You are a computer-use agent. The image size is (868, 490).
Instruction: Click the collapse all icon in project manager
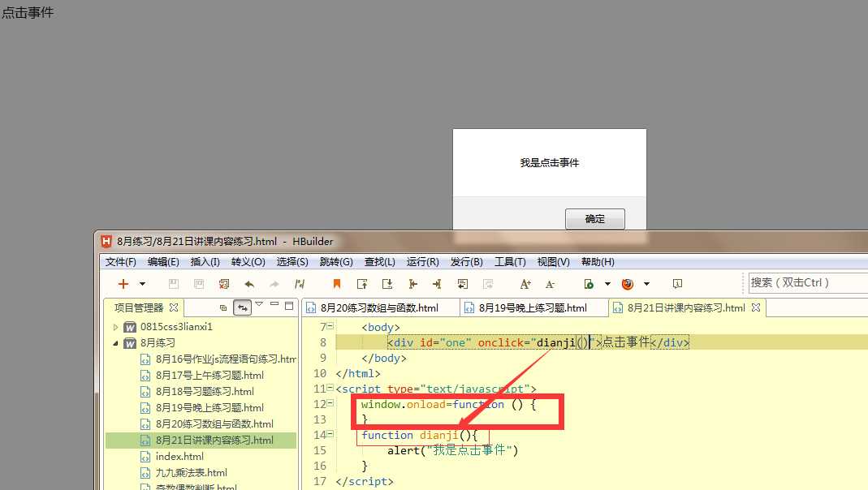coord(223,307)
